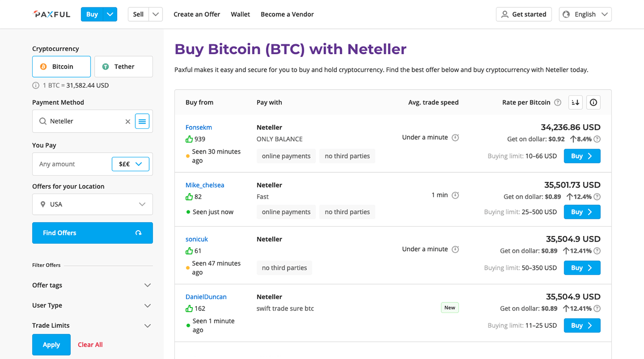The image size is (644, 359).
Task: Click the 34,236.86 USD rate
Action: [571, 127]
